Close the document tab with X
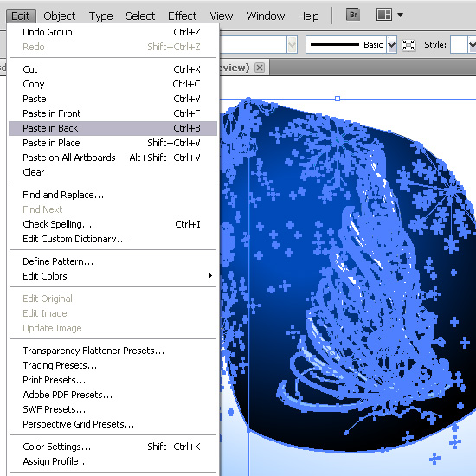This screenshot has width=476, height=476. point(260,68)
